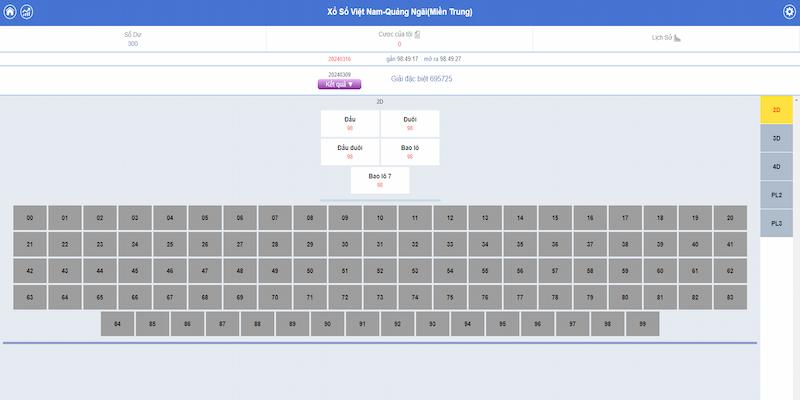Viewport: 800px width, 400px height.
Task: Switch to the 2D tab
Action: pos(777,110)
